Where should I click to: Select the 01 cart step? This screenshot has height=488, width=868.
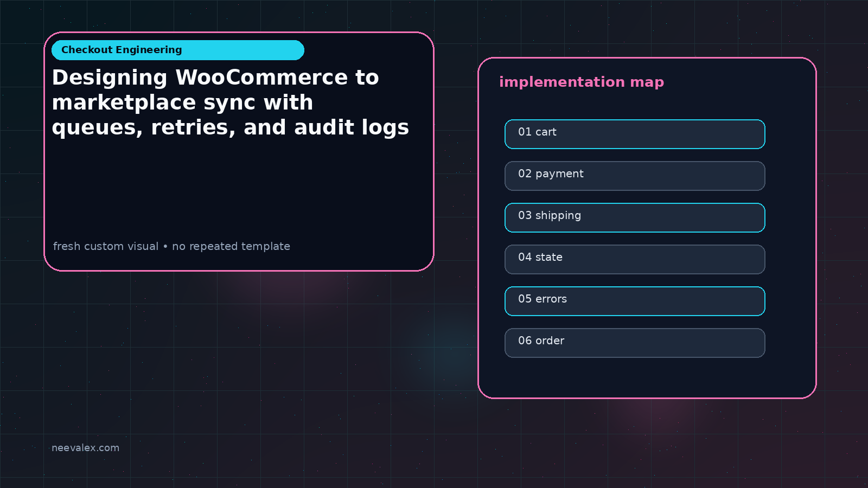(635, 134)
